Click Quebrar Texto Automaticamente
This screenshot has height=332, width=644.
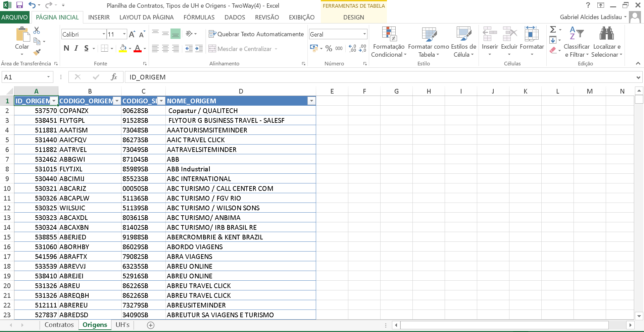coord(256,34)
